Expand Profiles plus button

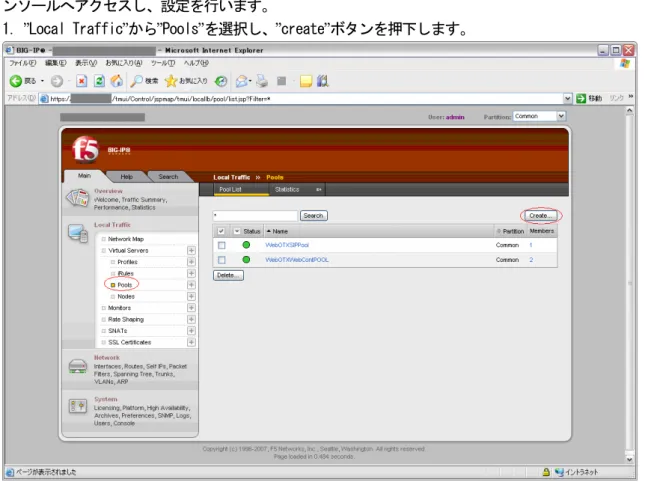pyautogui.click(x=191, y=262)
